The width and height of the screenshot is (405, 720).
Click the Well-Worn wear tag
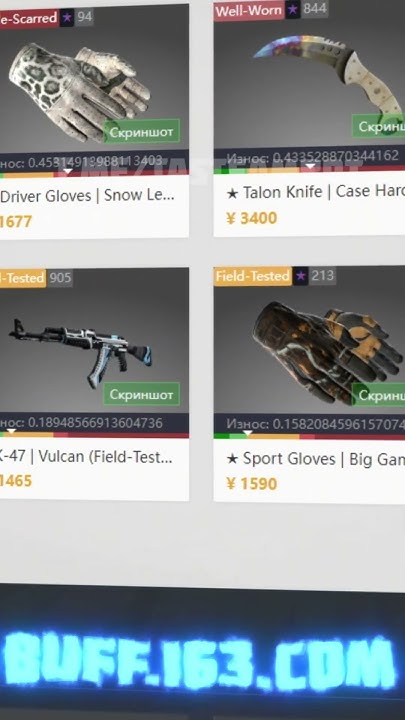click(249, 11)
